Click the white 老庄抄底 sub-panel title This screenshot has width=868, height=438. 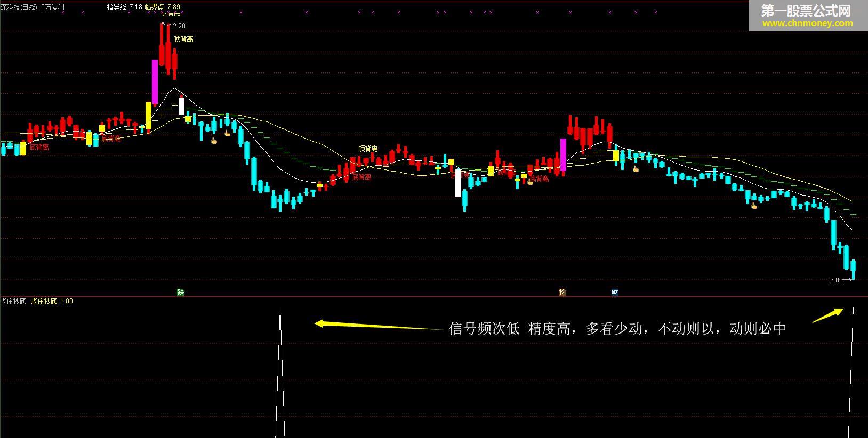(x=13, y=301)
